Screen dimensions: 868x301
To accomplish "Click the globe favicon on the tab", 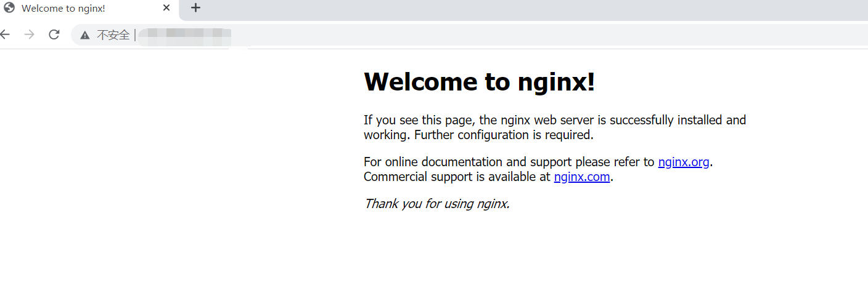I will pyautogui.click(x=9, y=8).
